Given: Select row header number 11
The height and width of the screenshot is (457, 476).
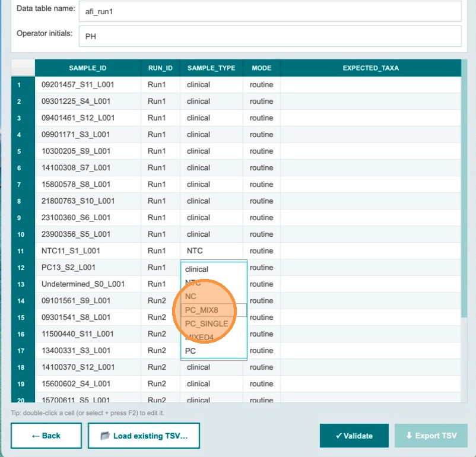Looking at the screenshot, I should 23,251.
